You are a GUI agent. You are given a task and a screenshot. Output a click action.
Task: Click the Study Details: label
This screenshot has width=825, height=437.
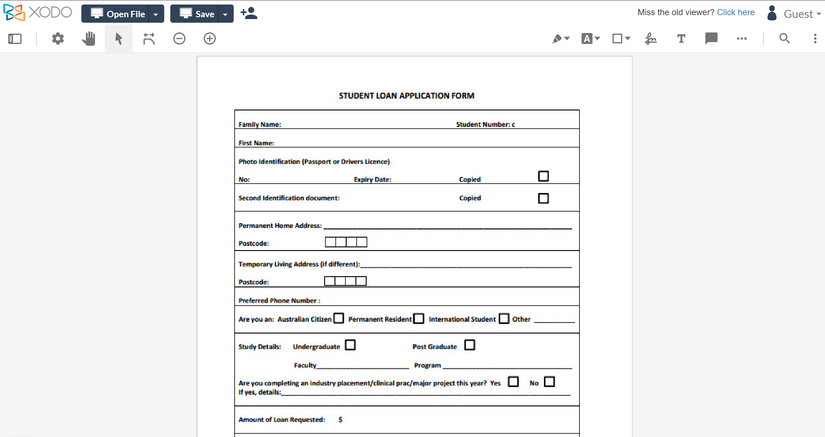point(260,347)
